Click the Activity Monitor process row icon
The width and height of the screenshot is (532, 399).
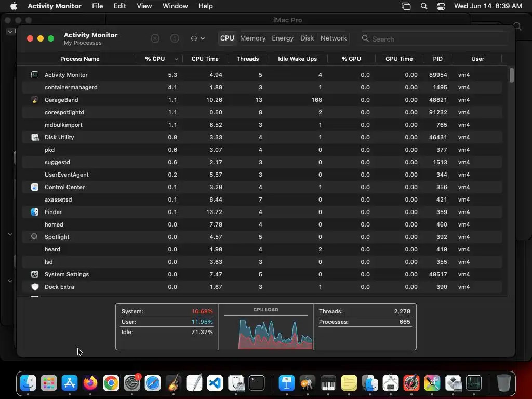pyautogui.click(x=35, y=75)
